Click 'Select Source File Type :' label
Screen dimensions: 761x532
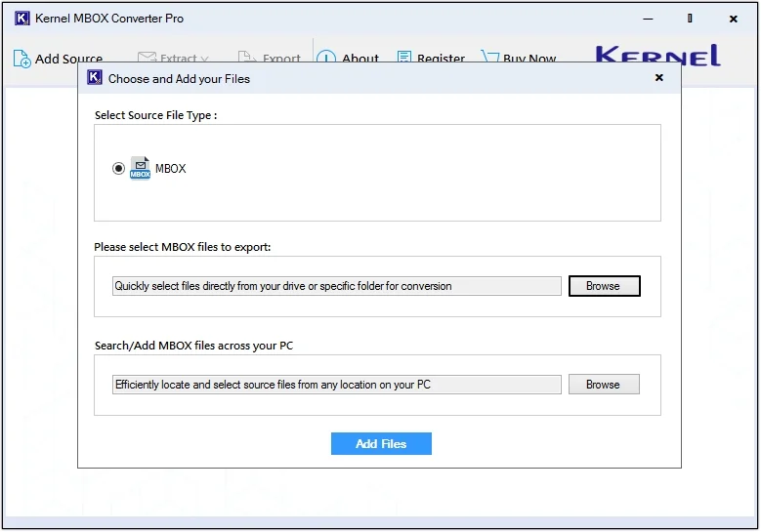click(155, 115)
